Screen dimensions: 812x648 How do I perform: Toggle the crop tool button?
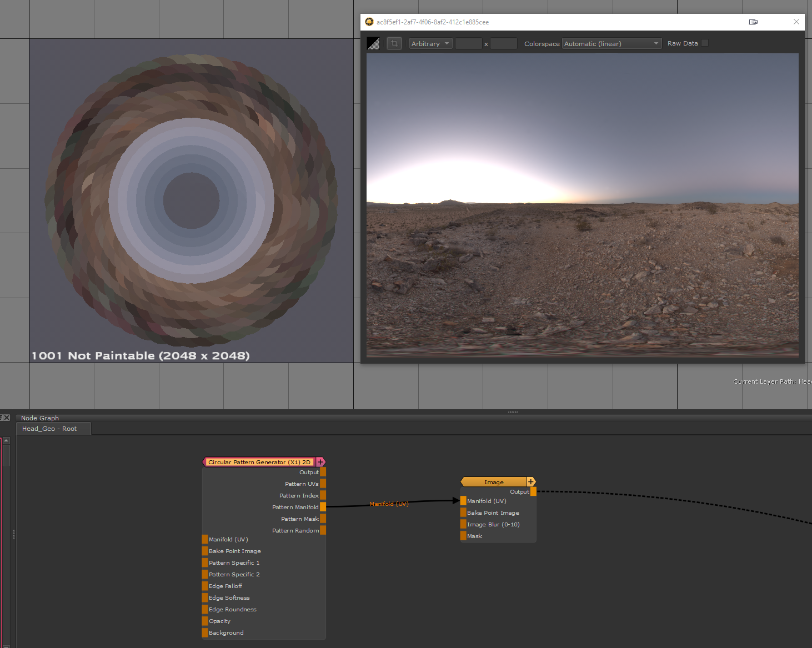tap(394, 43)
